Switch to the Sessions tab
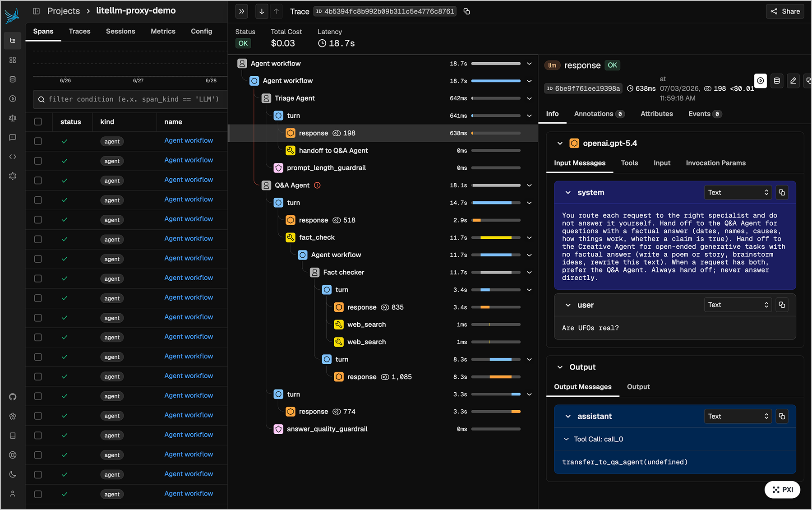The width and height of the screenshot is (812, 510). tap(120, 31)
